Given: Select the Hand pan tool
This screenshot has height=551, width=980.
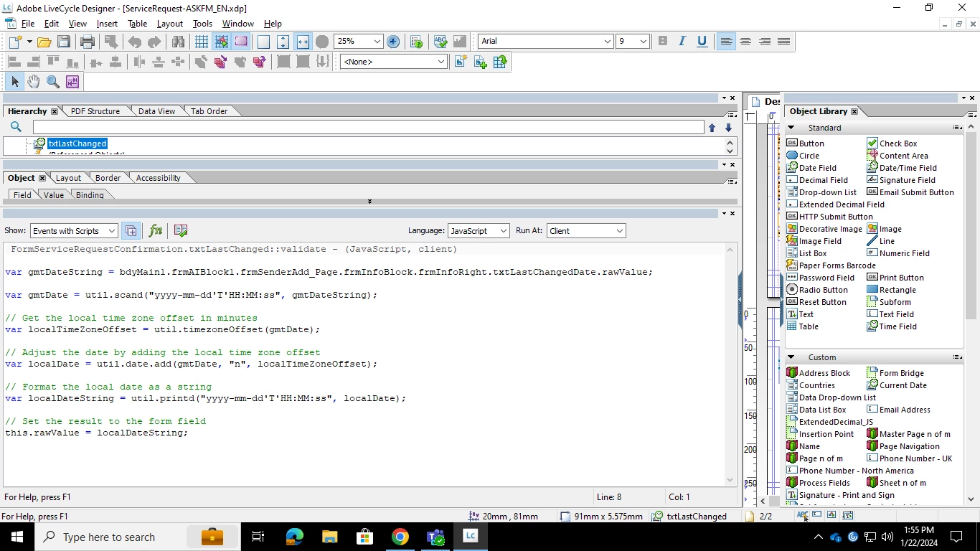Looking at the screenshot, I should tap(34, 82).
